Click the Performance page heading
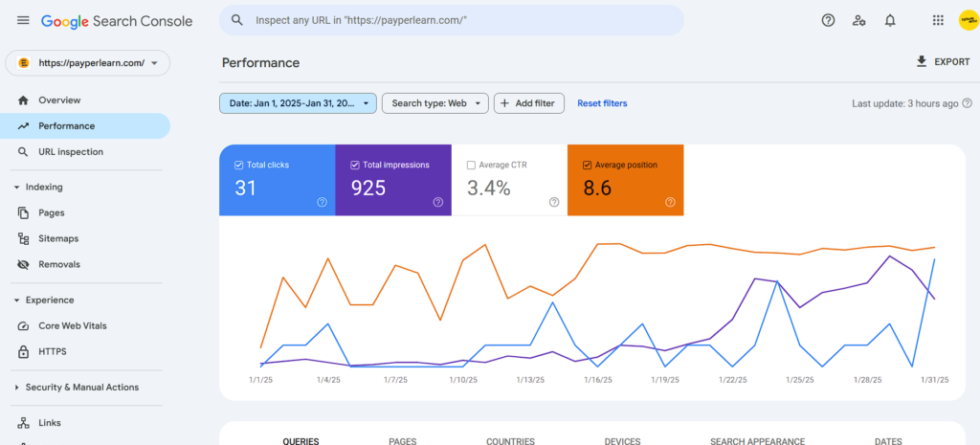 260,62
